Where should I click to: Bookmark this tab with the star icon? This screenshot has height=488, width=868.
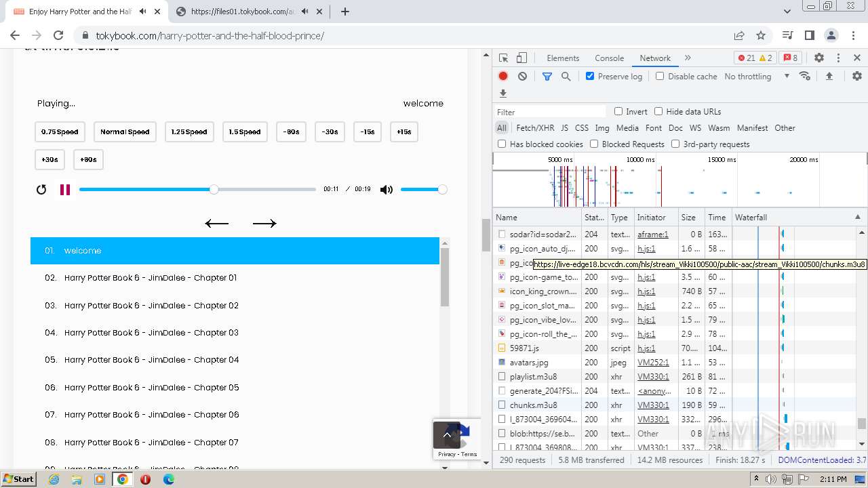pos(761,35)
